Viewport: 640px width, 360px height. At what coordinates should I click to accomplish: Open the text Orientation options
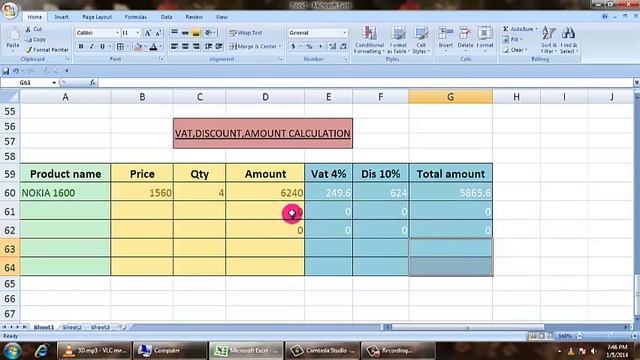click(209, 33)
